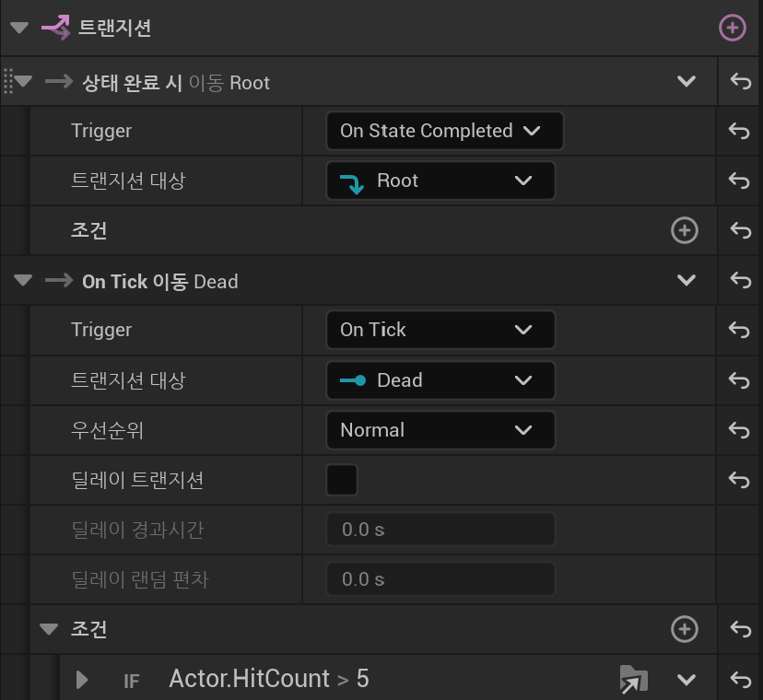Click the 딜레이 경과시간 value field
Image resolution: width=763 pixels, height=700 pixels.
(x=440, y=530)
